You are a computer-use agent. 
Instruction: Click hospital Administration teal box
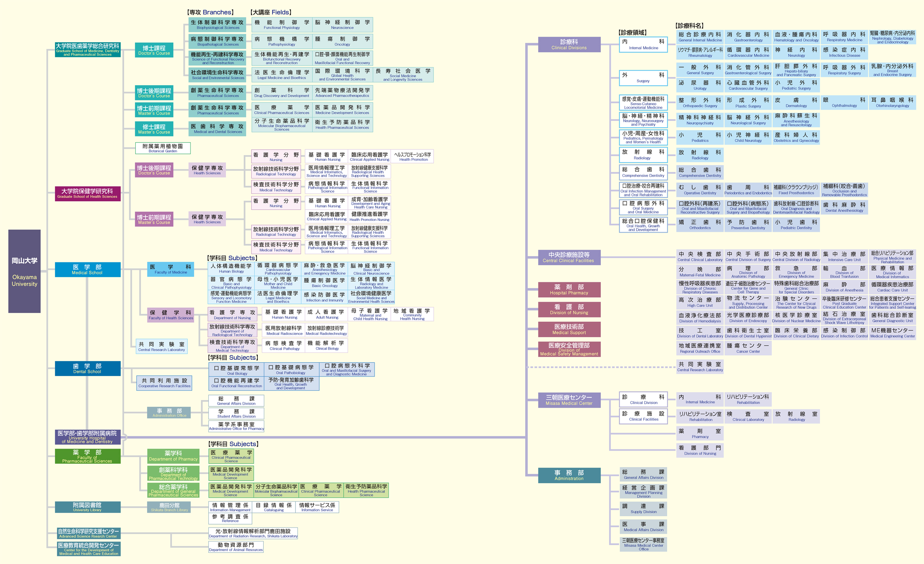pos(569,475)
